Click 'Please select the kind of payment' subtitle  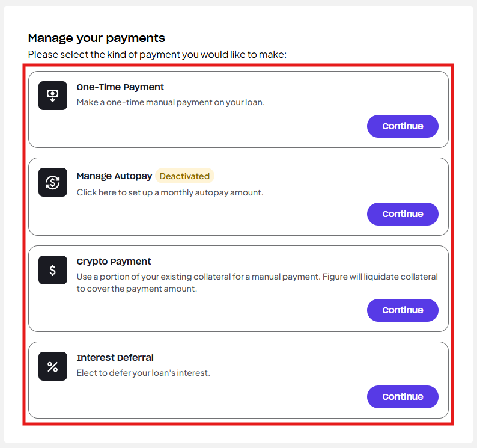[x=157, y=54]
